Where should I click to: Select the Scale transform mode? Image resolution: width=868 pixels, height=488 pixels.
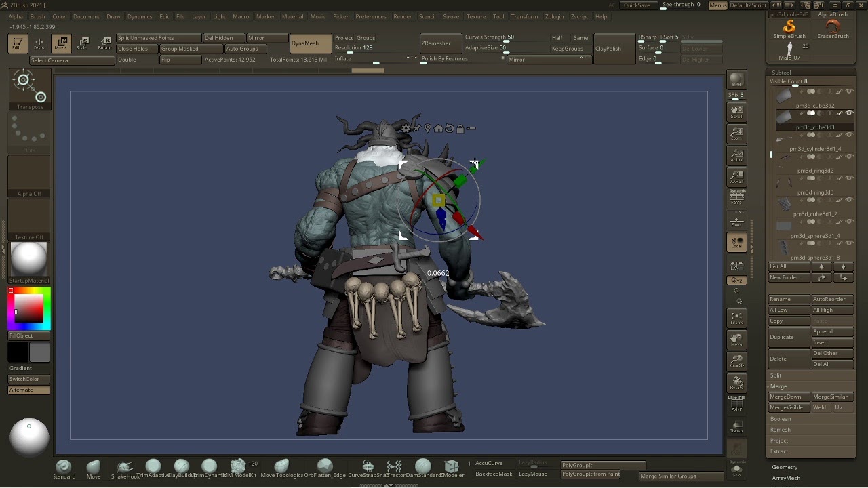tap(82, 43)
